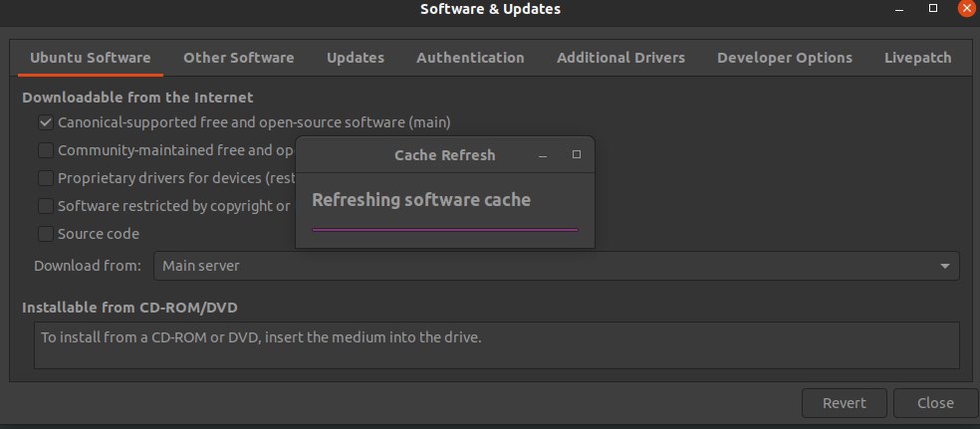Click the Close button at bottom
The width and height of the screenshot is (980, 429).
pos(935,403)
